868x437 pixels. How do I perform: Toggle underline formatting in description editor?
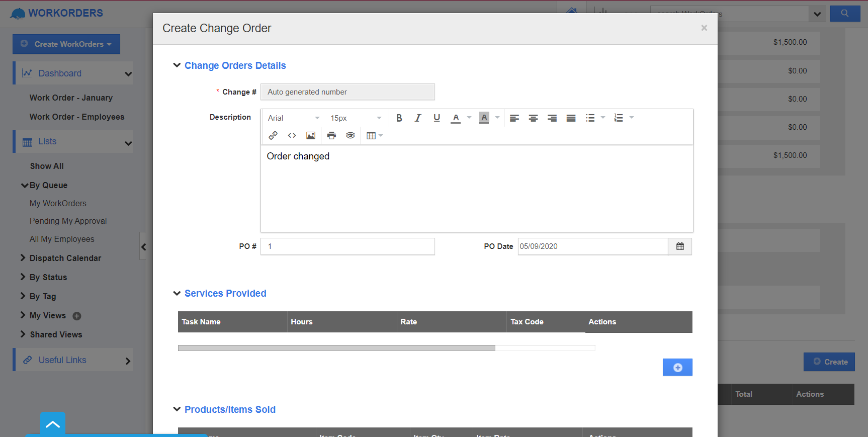click(437, 118)
